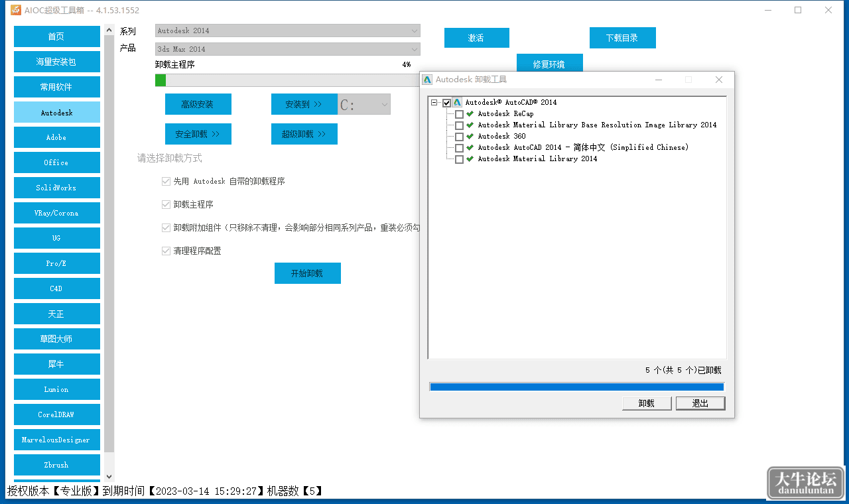Viewport: 849px width, 504px height.
Task: Select the SolidWorks sidebar category
Action: [x=57, y=188]
